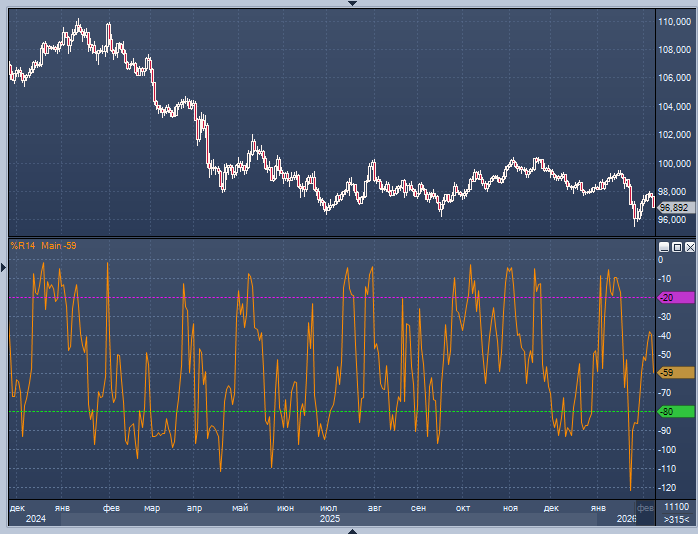
Task: Click the bottom-center expand arrow
Action: (x=350, y=530)
